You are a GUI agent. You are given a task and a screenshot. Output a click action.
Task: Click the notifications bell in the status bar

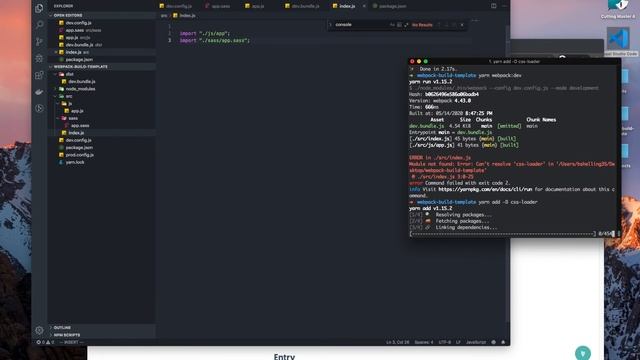[x=503, y=342]
